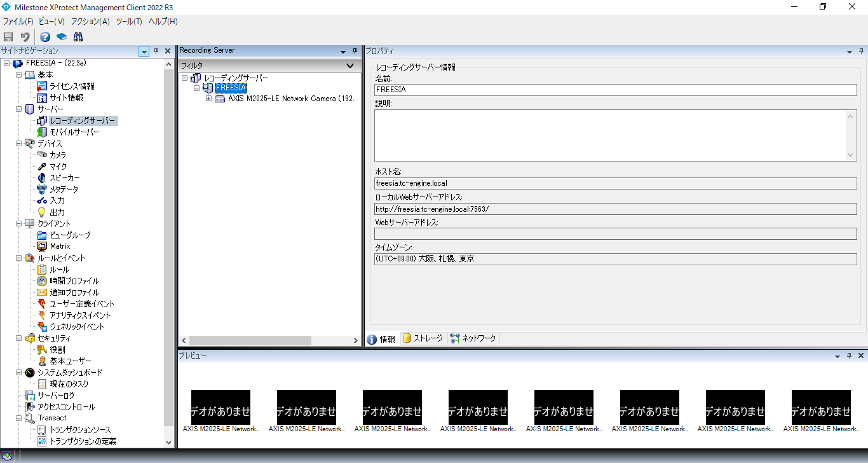Select FREESIA server in Recording Server tree
This screenshot has height=463, width=868.
point(231,88)
